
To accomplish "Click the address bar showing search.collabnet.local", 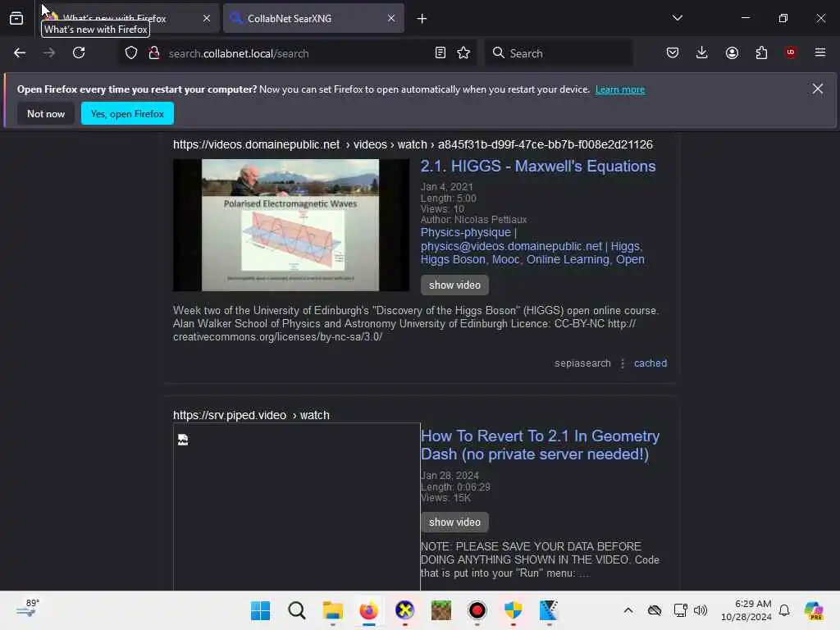I will pos(297,53).
